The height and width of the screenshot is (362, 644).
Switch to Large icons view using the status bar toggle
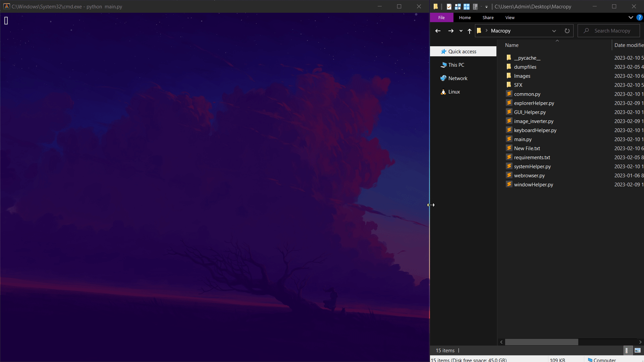click(638, 350)
